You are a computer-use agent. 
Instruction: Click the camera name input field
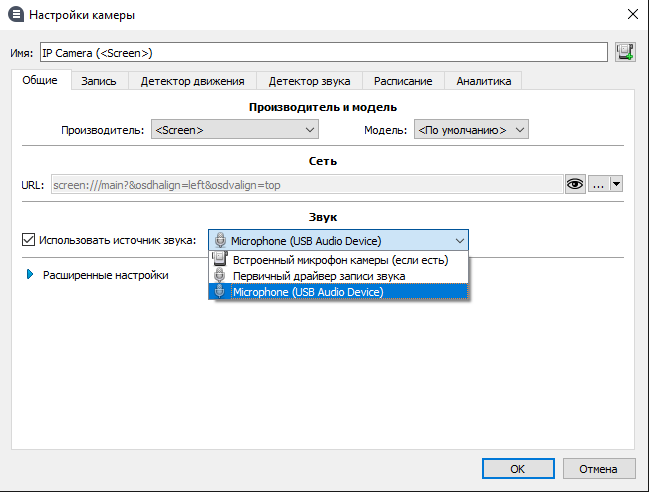[x=322, y=52]
